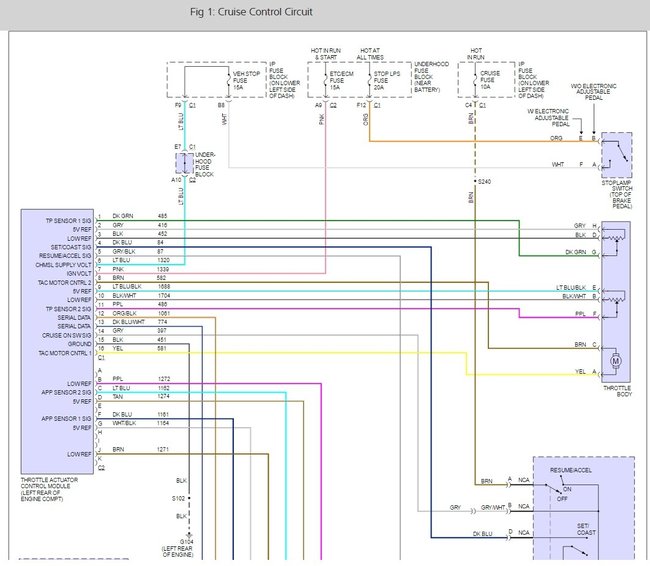Click the "TP SENSOR 2 SIG" pin label
Screen dimensions: 650x566
pyautogui.click(x=68, y=309)
